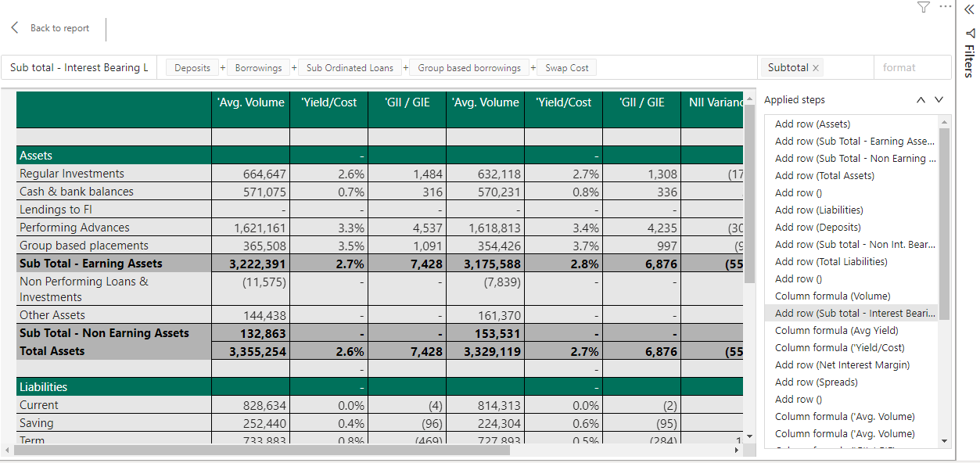Click the 'Non Performing Loans & Investments' row label
Image resolution: width=980 pixels, height=463 pixels.
(84, 289)
